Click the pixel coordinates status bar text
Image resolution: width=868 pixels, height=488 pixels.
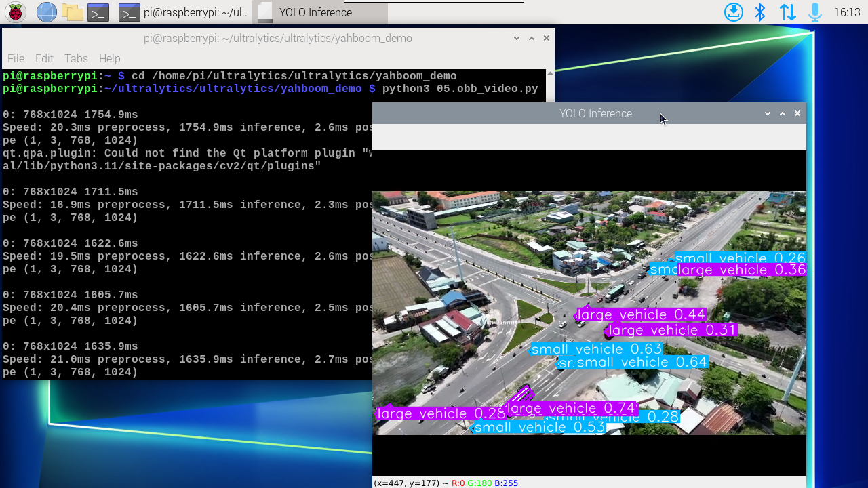446,483
